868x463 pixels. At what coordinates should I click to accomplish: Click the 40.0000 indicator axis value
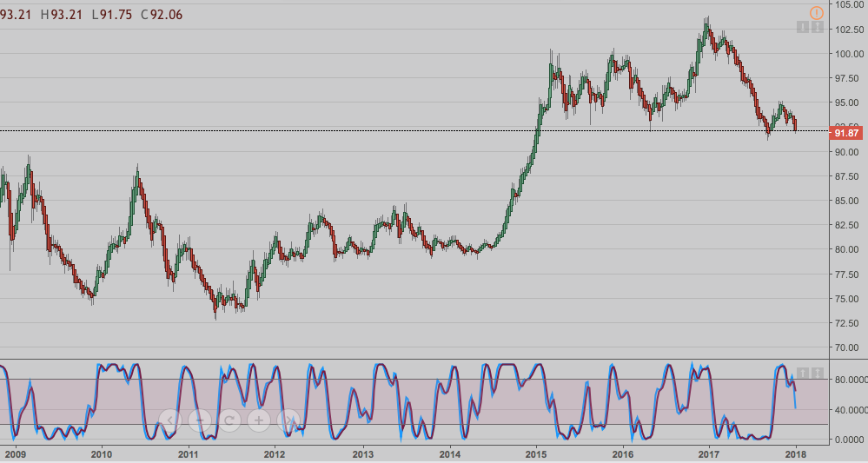click(x=851, y=410)
